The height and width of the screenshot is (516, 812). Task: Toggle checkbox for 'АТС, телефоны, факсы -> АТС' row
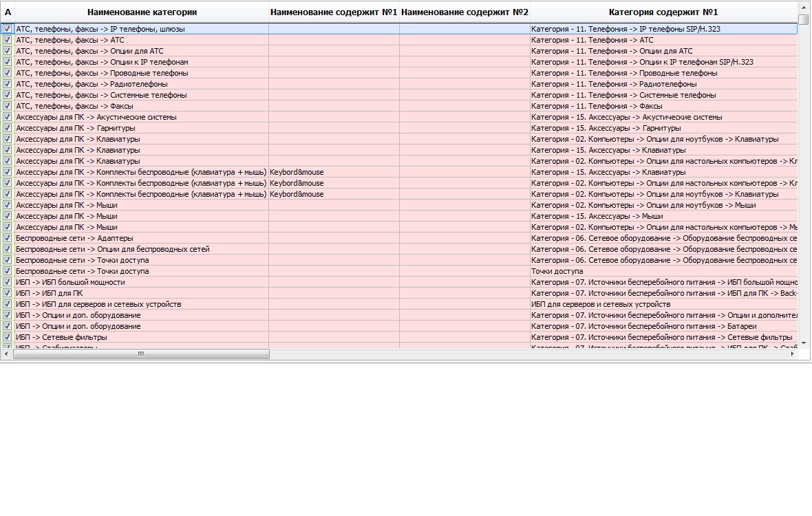[8, 40]
